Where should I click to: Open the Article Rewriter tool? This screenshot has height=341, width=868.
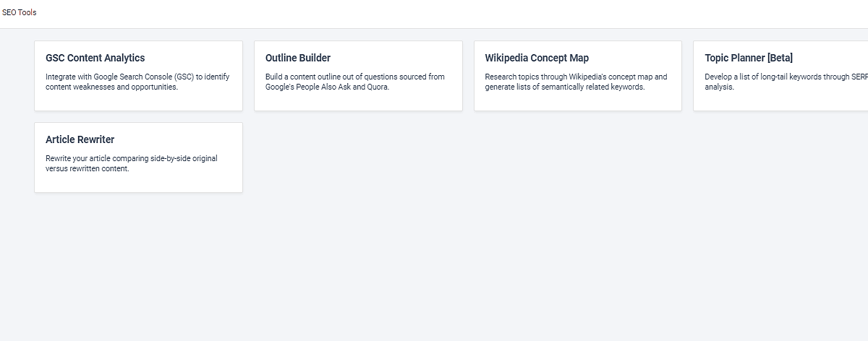[80, 140]
